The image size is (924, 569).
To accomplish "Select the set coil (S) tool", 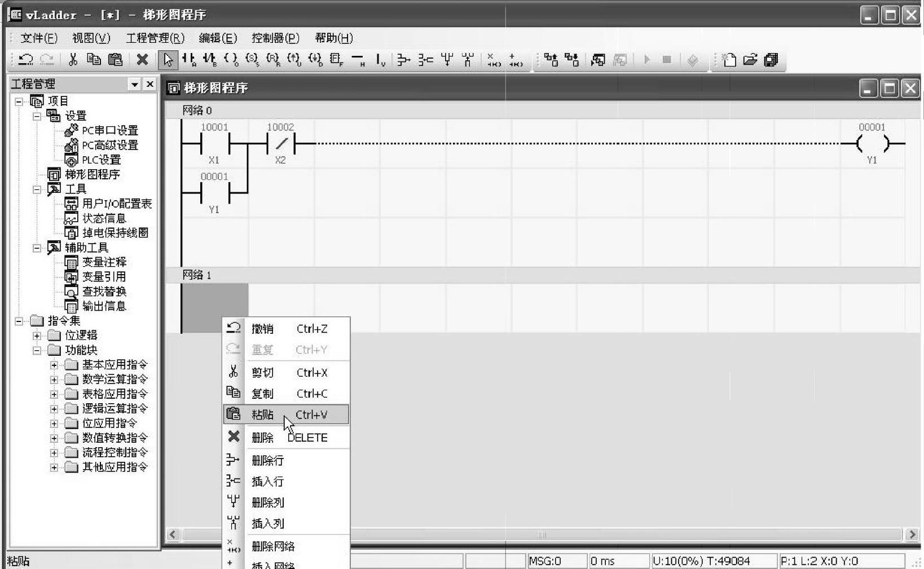I will click(x=252, y=60).
